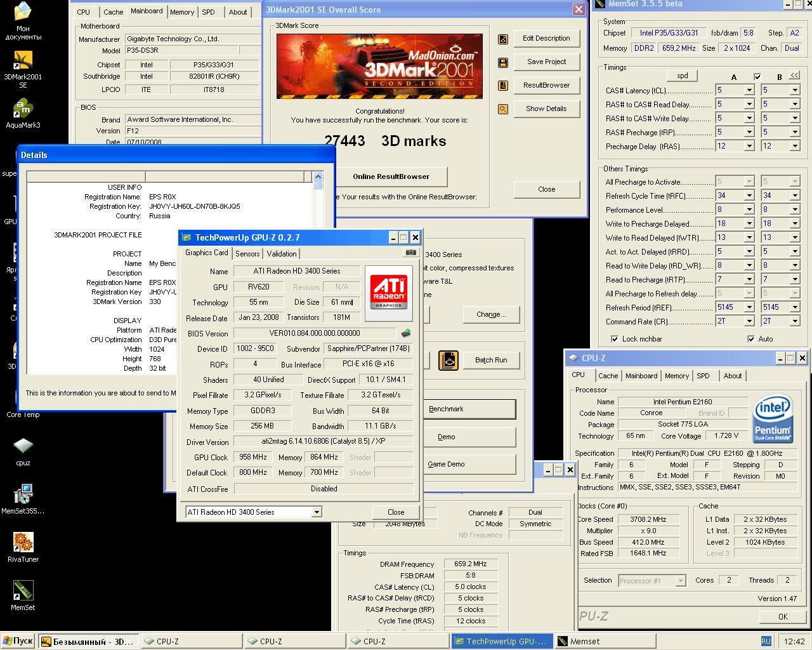Open Refresh Period (tREF) column A dropdown

point(749,307)
